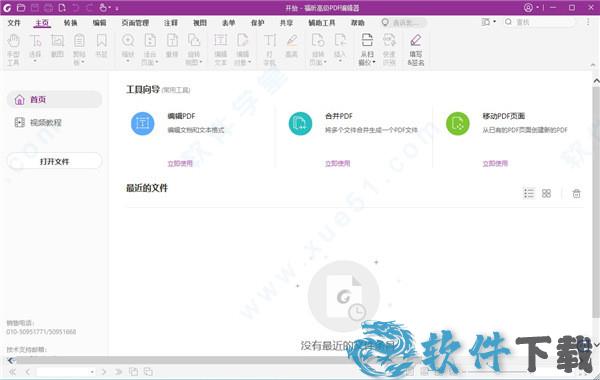Click the Select (选择) text tool
Image resolution: width=600 pixels, height=380 pixels.
(35, 49)
